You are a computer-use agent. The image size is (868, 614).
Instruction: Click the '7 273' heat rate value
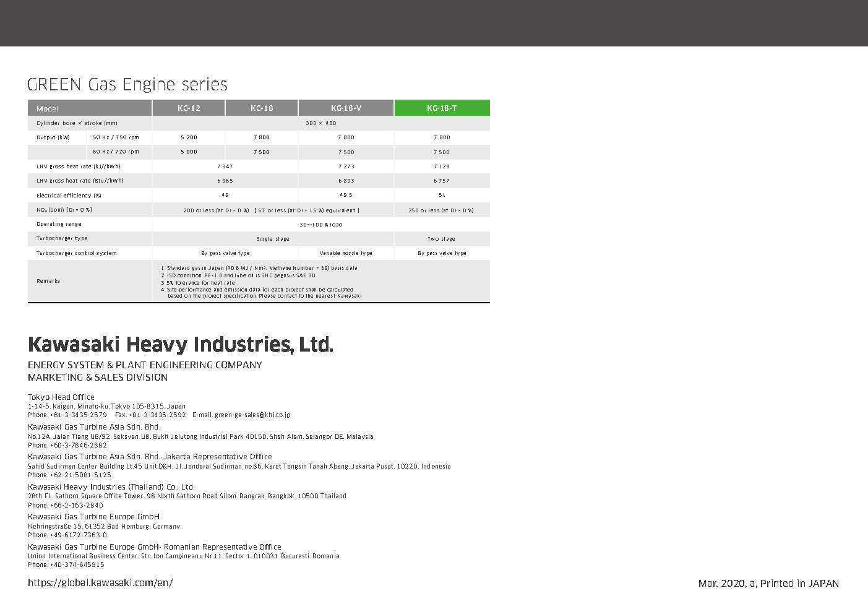pyautogui.click(x=346, y=166)
